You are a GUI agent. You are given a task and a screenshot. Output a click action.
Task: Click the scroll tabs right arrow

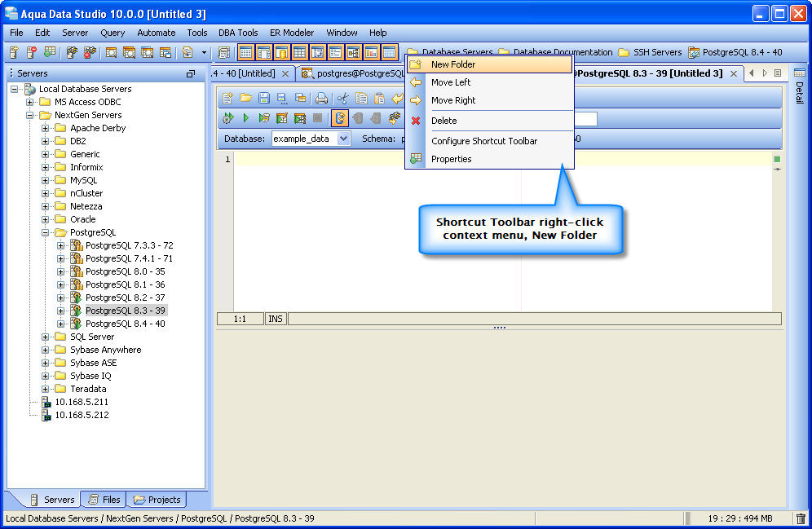(x=765, y=73)
